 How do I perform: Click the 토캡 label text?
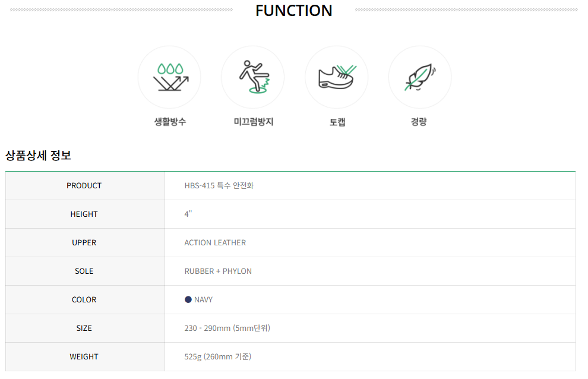[337, 122]
